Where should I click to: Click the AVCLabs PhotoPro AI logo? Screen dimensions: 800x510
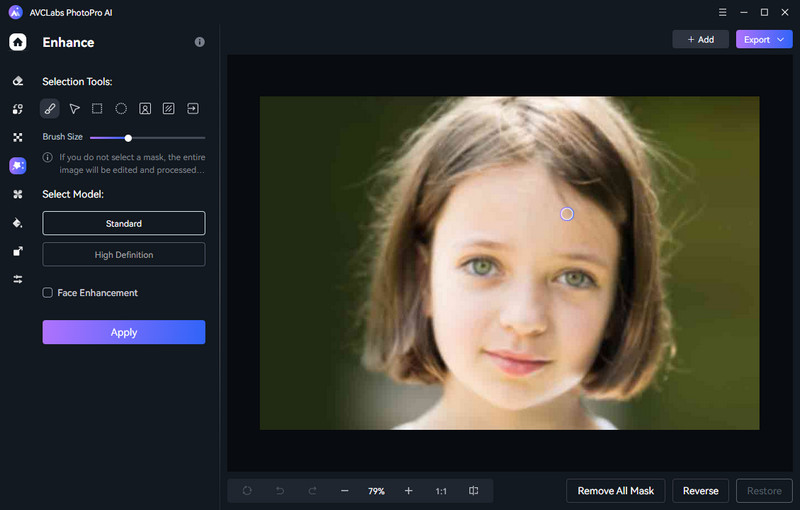click(16, 12)
